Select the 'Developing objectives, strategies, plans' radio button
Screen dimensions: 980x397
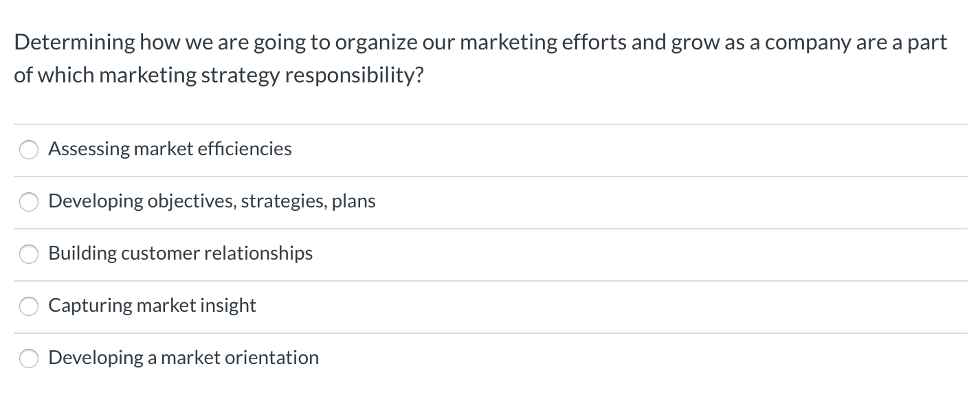click(x=29, y=201)
